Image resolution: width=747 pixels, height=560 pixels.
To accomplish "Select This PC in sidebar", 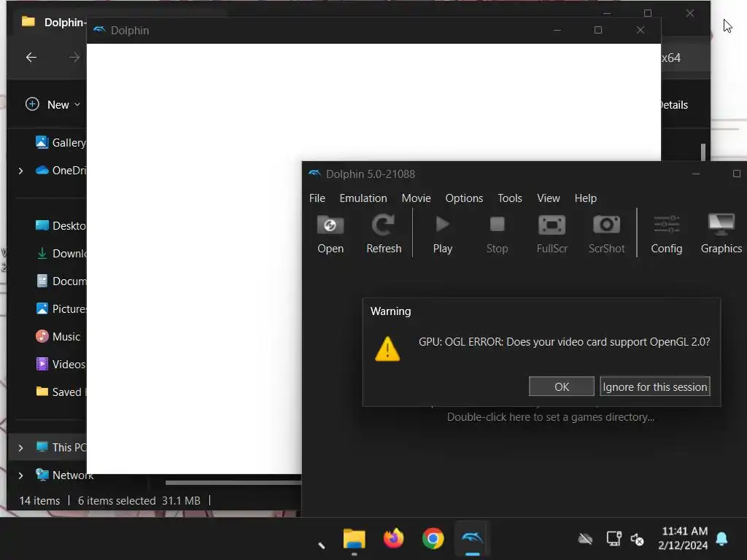I will [61, 447].
